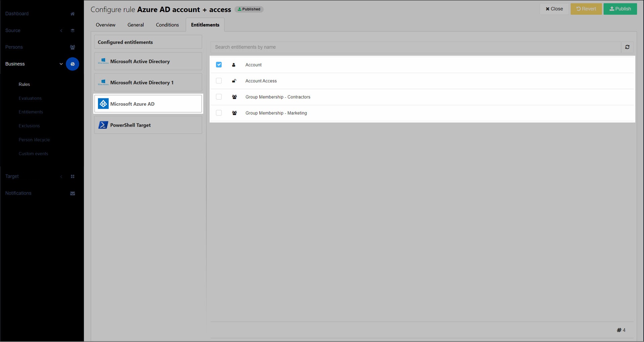This screenshot has width=644, height=342.
Task: Select the Microsoft Azure AD target
Action: [x=148, y=104]
